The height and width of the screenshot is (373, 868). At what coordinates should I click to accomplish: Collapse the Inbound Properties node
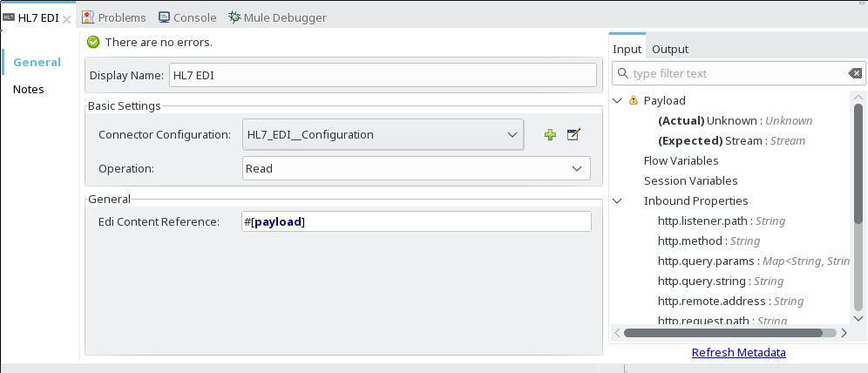[x=618, y=200]
